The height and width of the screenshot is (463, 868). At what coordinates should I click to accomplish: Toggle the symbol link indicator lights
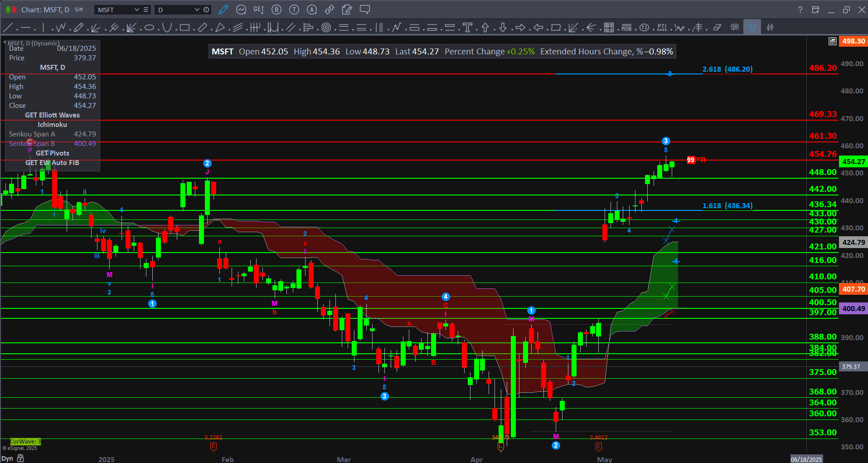tap(11, 10)
